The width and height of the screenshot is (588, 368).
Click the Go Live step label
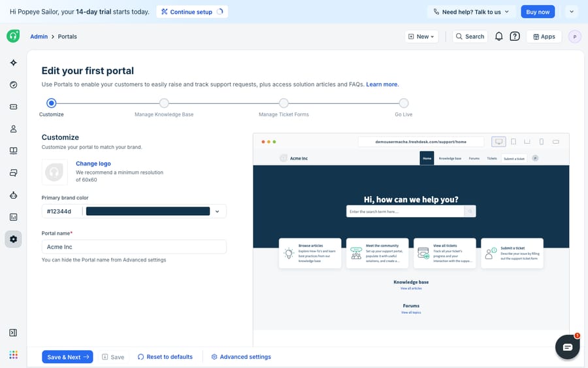click(404, 114)
